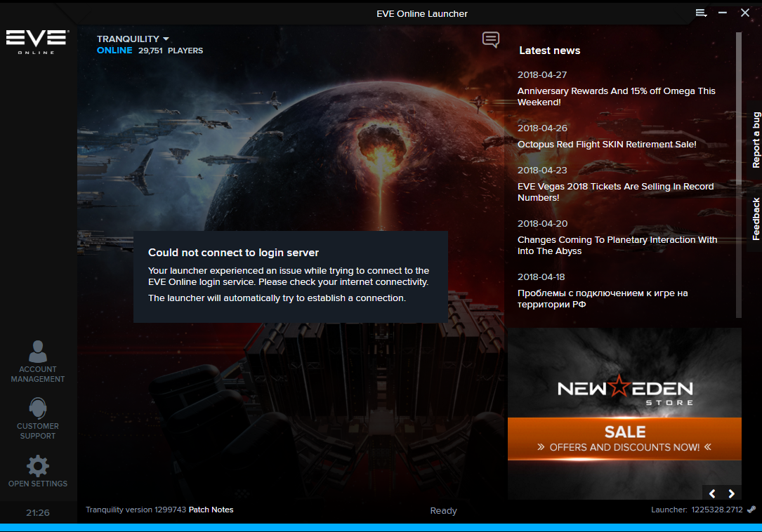Click the EVE Online logo
762x532 pixels.
coord(37,42)
